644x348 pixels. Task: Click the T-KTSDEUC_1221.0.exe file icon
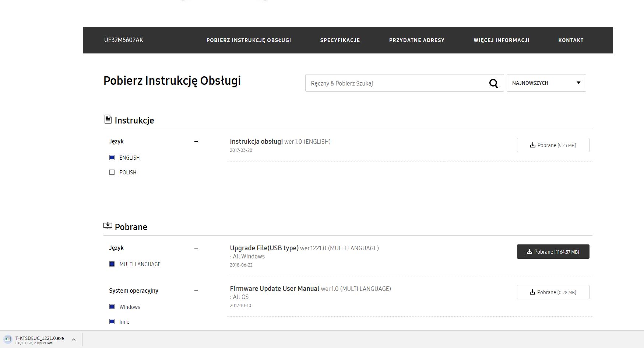coord(8,340)
